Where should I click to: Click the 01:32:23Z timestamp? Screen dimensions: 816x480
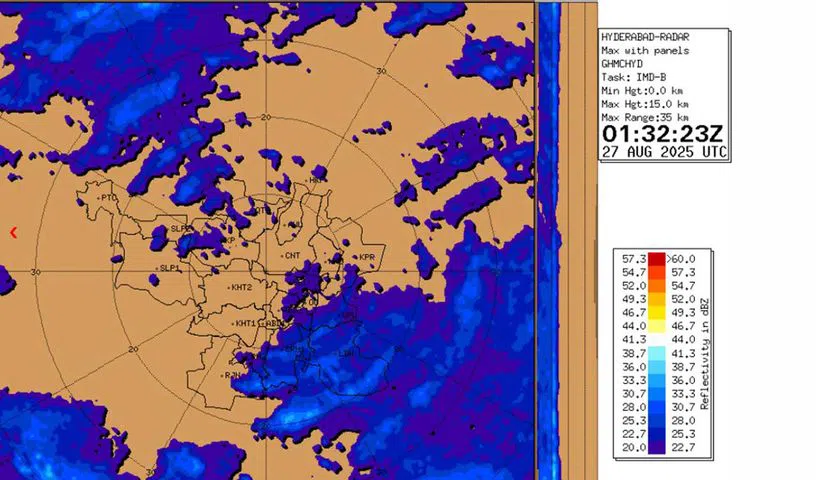662,133
